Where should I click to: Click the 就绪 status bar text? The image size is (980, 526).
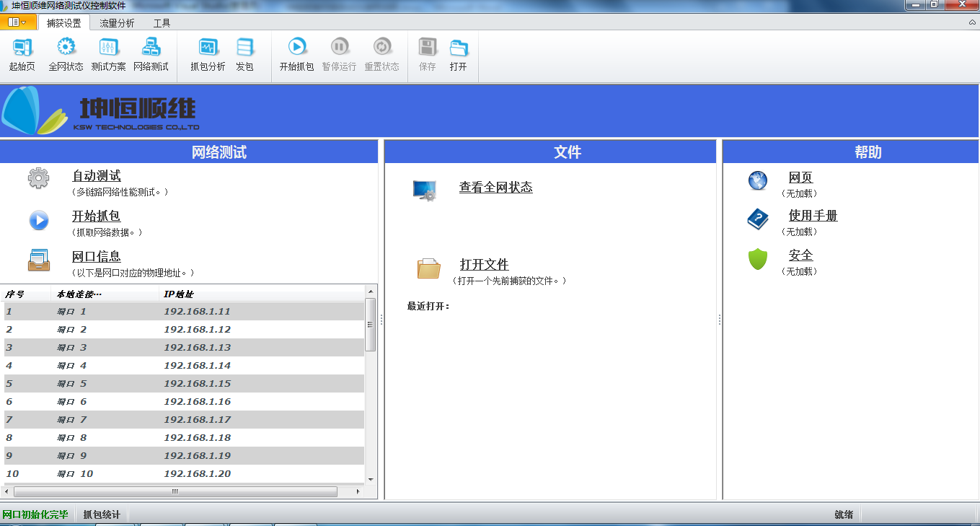tap(844, 514)
